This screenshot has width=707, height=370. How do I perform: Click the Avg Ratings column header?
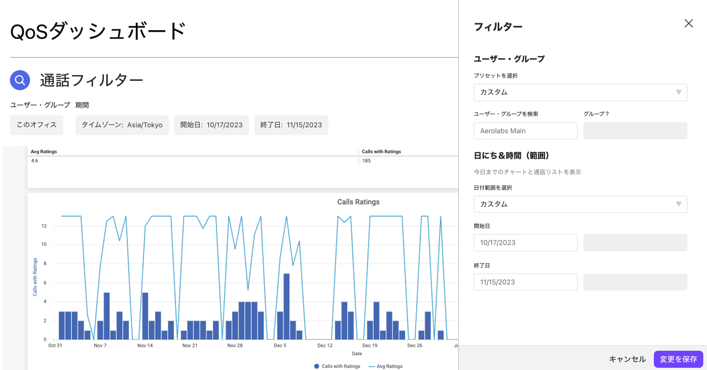[x=44, y=152]
